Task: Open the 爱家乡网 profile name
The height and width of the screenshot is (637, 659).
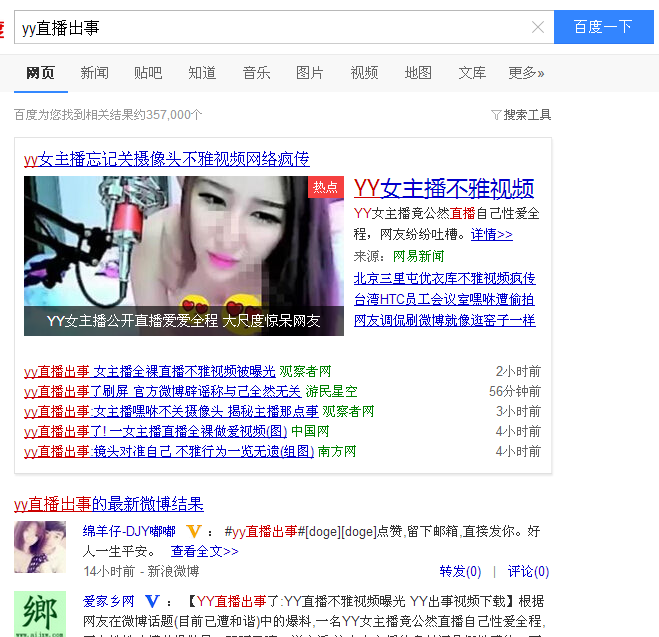Action: coord(108,601)
